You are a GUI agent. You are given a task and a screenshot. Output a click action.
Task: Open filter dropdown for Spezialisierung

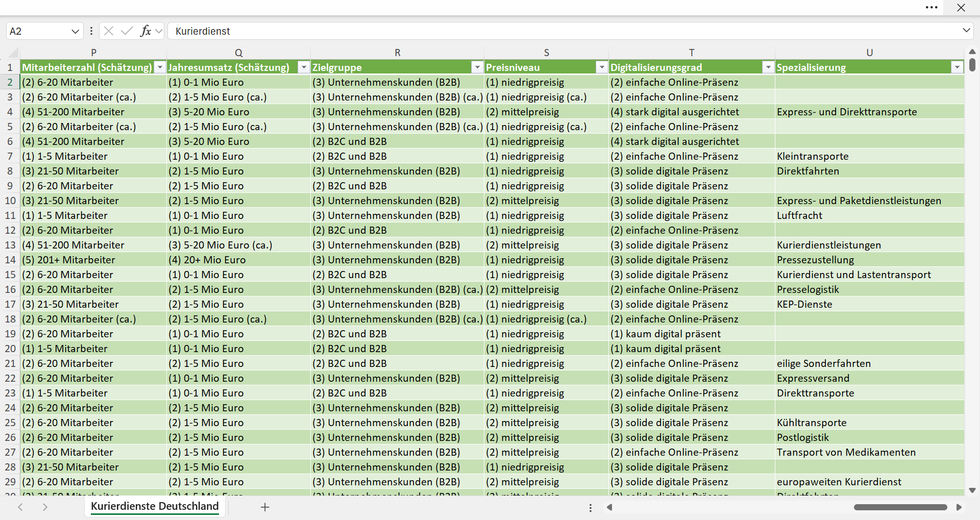pos(957,67)
